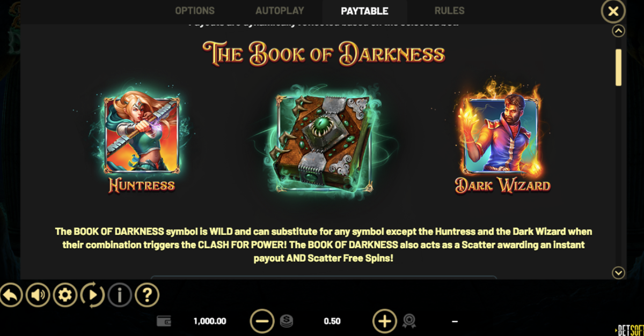Image resolution: width=644 pixels, height=336 pixels.
Task: Open the RULES tab
Action: coord(450,11)
